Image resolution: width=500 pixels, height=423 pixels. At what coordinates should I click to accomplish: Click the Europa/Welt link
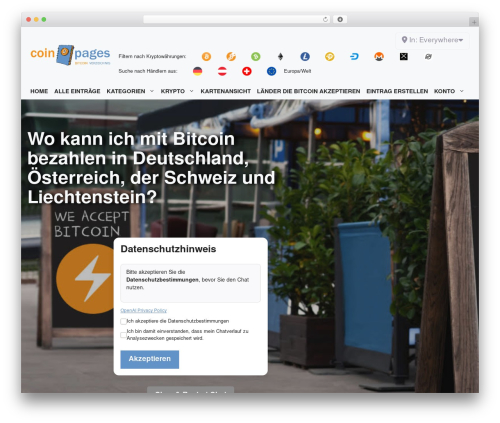(x=297, y=71)
